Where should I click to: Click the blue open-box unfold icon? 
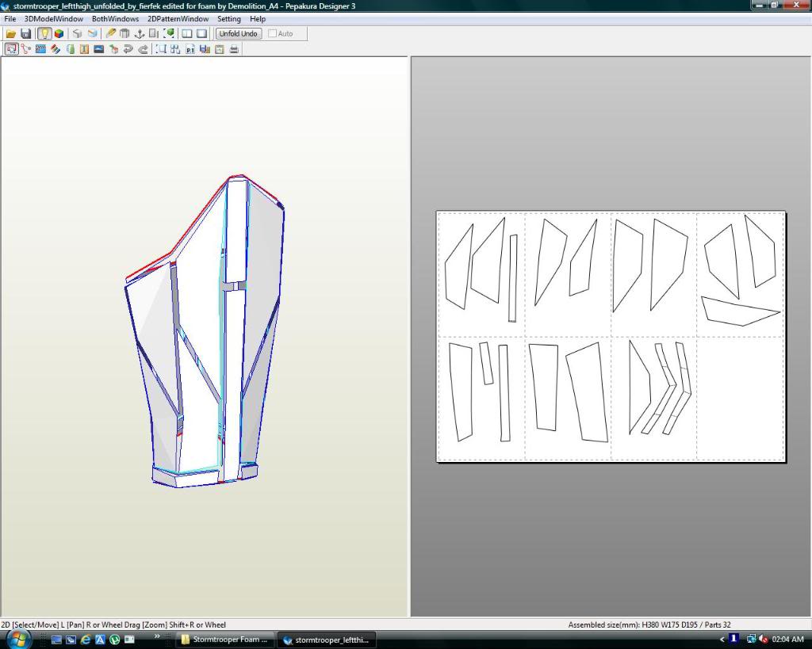[92, 33]
